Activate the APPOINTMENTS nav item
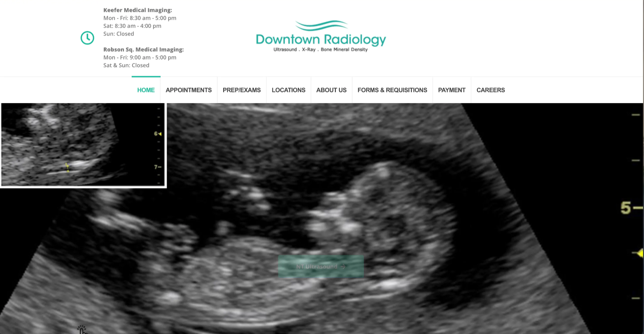The image size is (644, 334). pyautogui.click(x=188, y=90)
